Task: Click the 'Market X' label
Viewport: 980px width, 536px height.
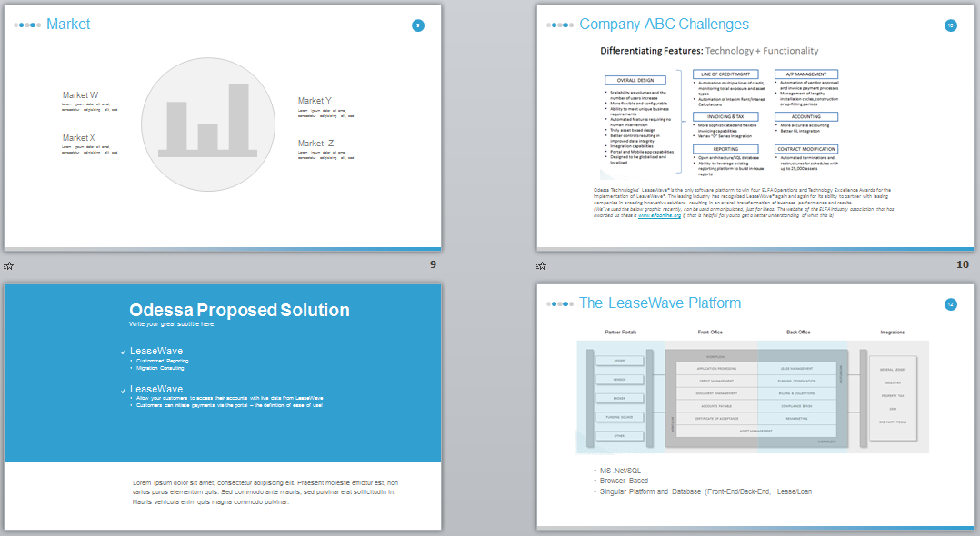Action: click(x=79, y=137)
